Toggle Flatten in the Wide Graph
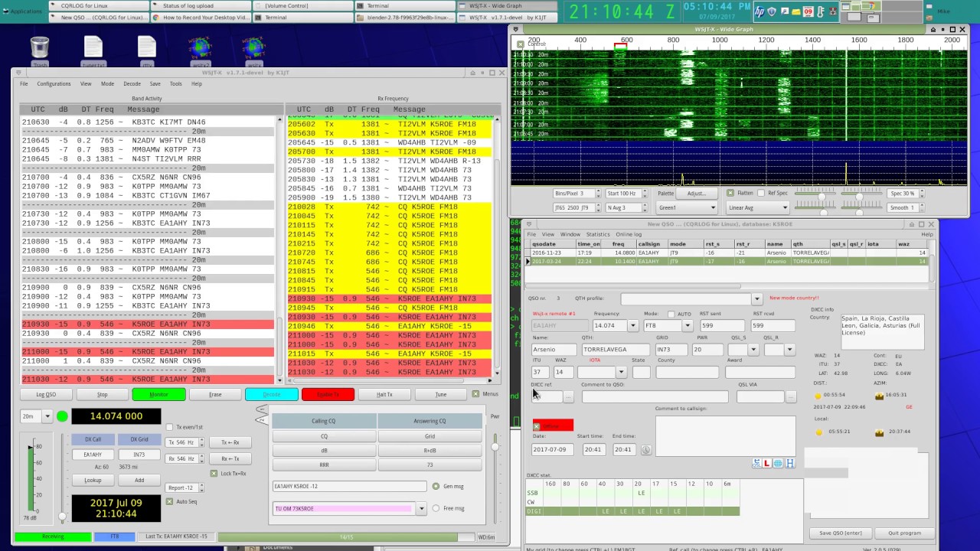The width and height of the screenshot is (980, 551). click(730, 193)
